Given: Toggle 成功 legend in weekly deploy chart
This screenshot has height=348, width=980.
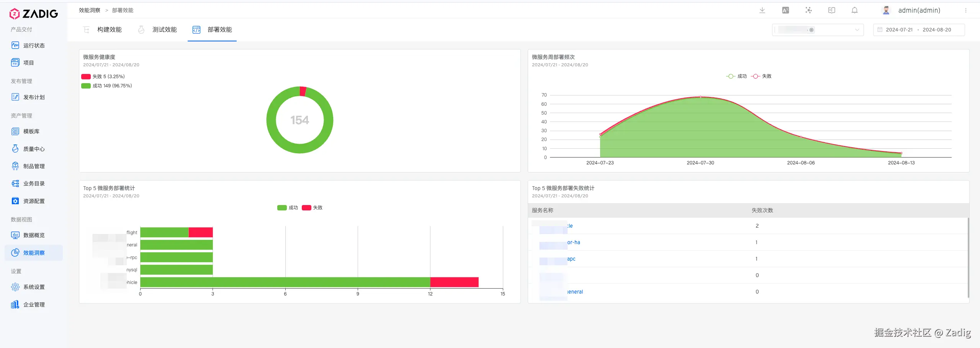Looking at the screenshot, I should point(736,76).
